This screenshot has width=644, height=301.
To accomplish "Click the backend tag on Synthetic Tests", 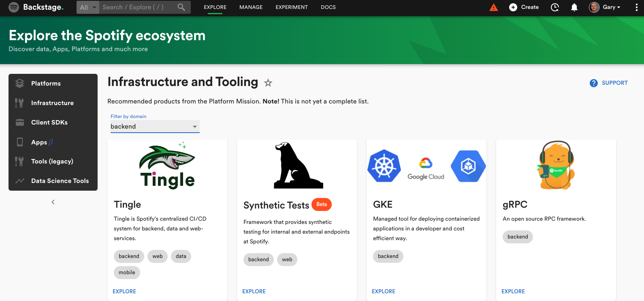I will tap(258, 260).
